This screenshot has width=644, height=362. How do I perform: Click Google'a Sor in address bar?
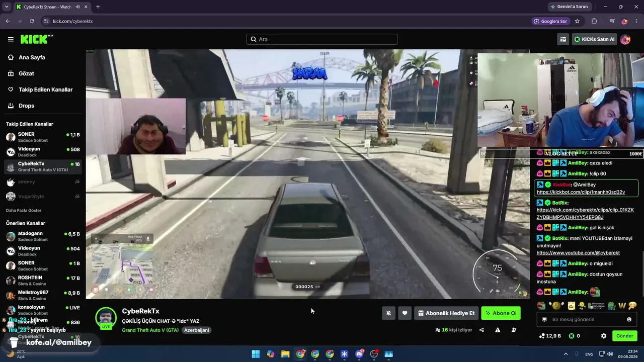[x=550, y=21]
